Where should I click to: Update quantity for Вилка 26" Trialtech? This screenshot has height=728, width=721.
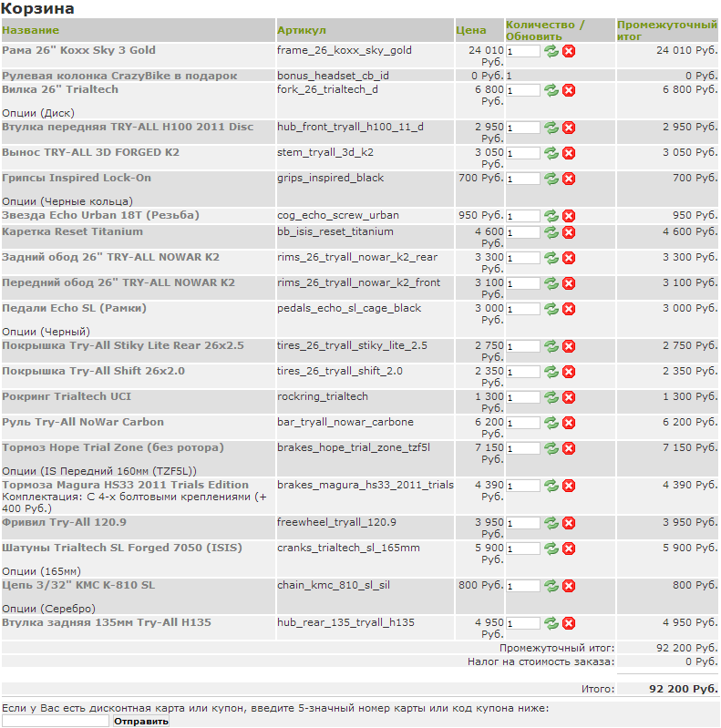[551, 90]
